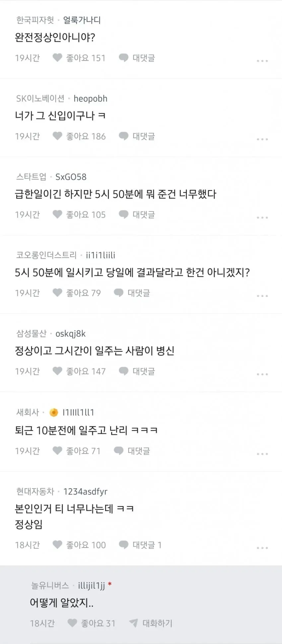Image resolution: width=282 pixels, height=644 pixels.
Task: Like the reply by illijil1jj
Action: 72,623
